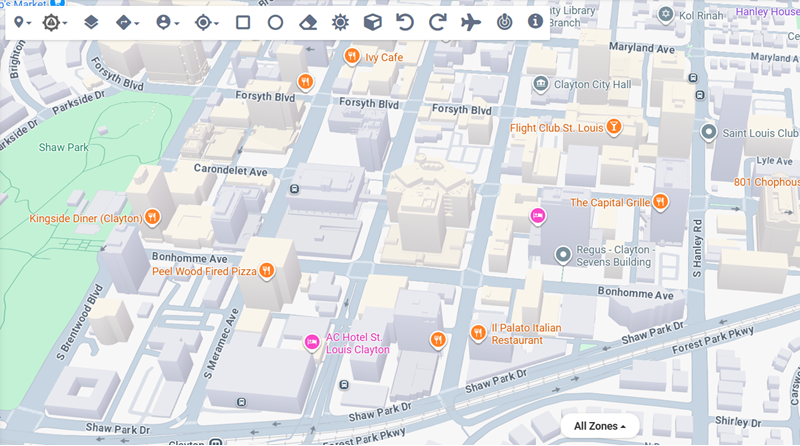Open the alert gear dropdown
This screenshot has width=800, height=446.
(55, 22)
